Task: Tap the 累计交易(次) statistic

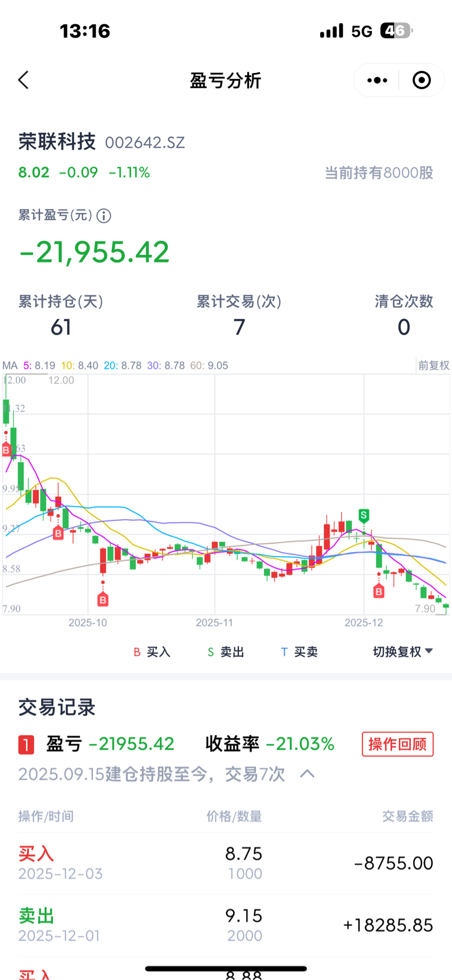Action: pyautogui.click(x=239, y=315)
